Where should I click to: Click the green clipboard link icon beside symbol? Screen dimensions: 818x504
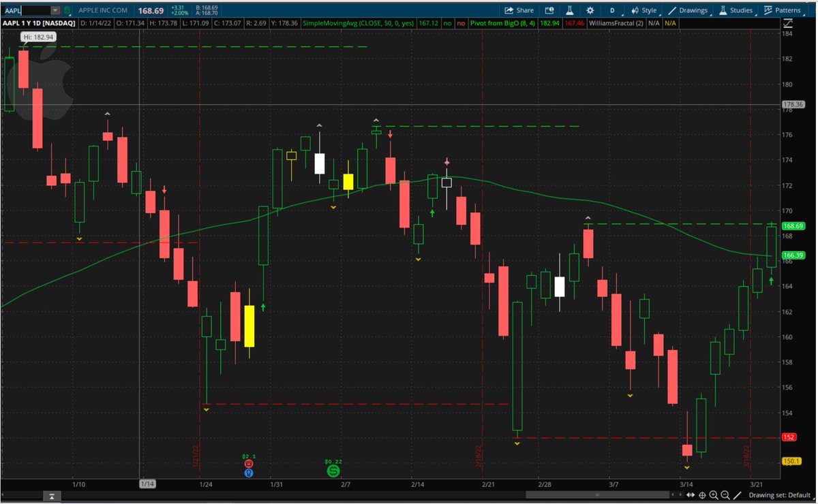click(67, 10)
